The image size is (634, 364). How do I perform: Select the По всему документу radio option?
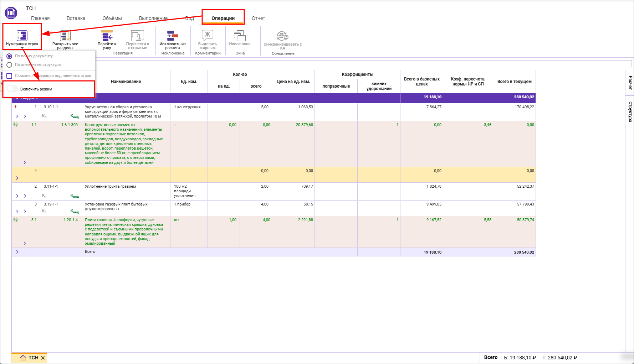(10, 56)
